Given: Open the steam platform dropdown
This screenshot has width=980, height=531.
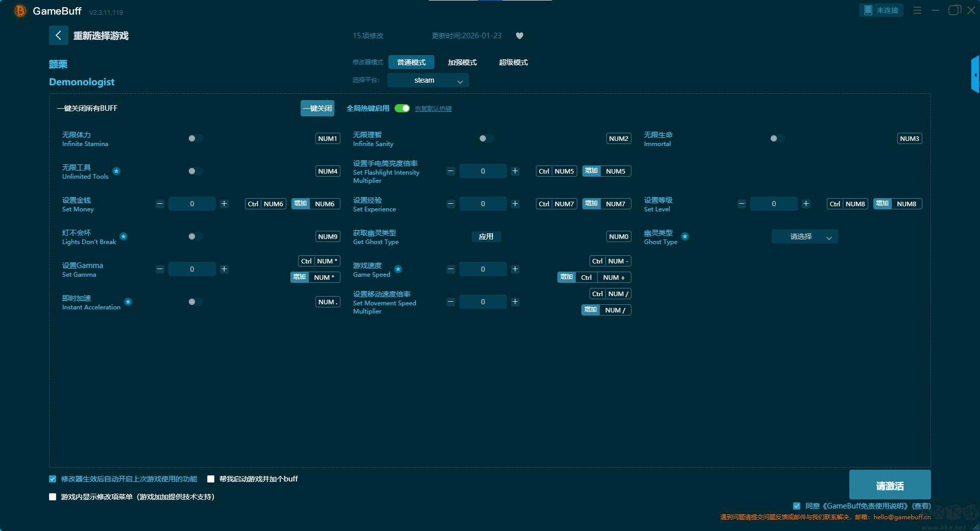Looking at the screenshot, I should (x=428, y=80).
